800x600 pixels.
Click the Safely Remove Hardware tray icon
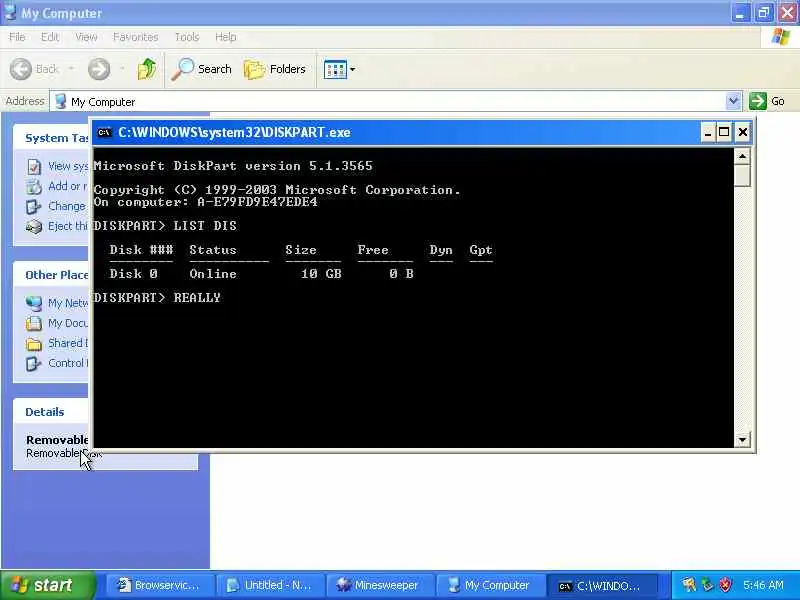(707, 585)
